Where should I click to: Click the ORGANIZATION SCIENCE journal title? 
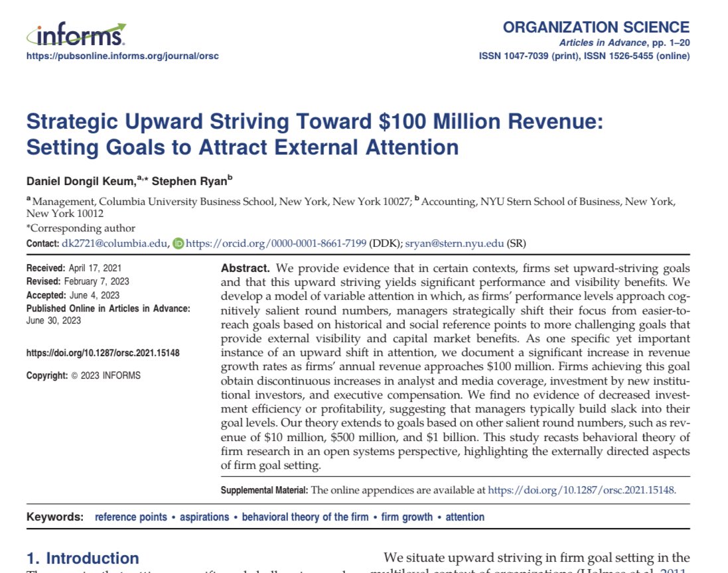pos(596,27)
